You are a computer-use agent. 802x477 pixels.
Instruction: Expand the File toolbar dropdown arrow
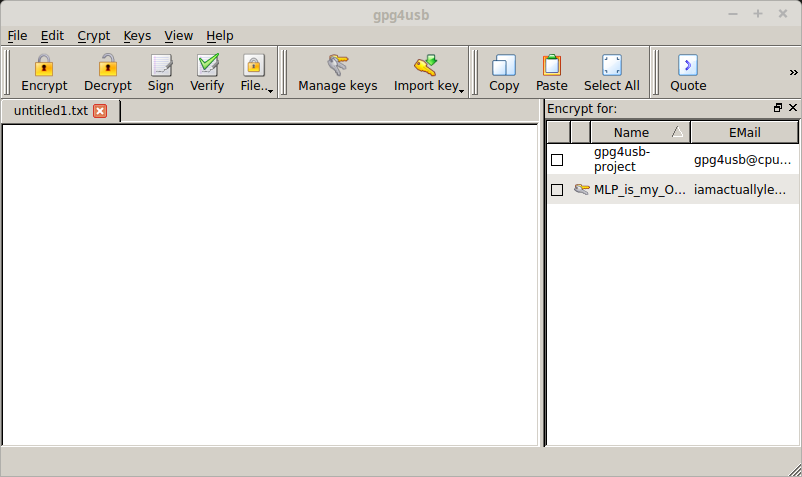pyautogui.click(x=271, y=91)
